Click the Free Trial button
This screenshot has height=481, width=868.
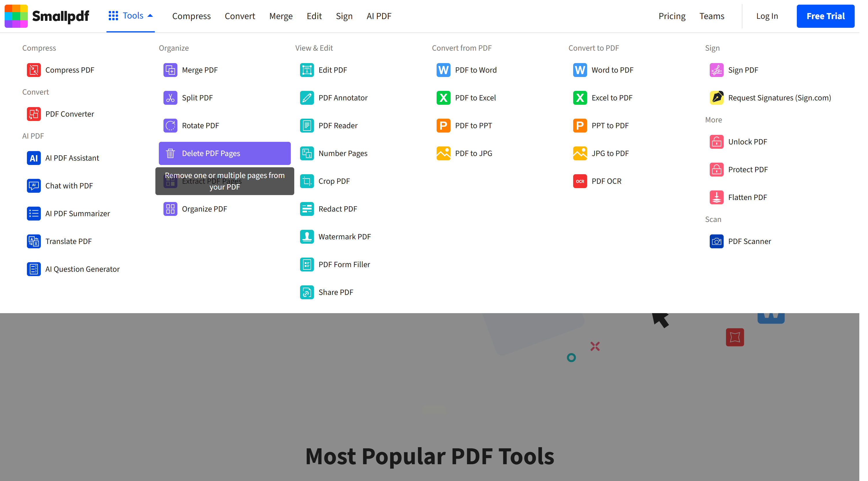tap(825, 16)
